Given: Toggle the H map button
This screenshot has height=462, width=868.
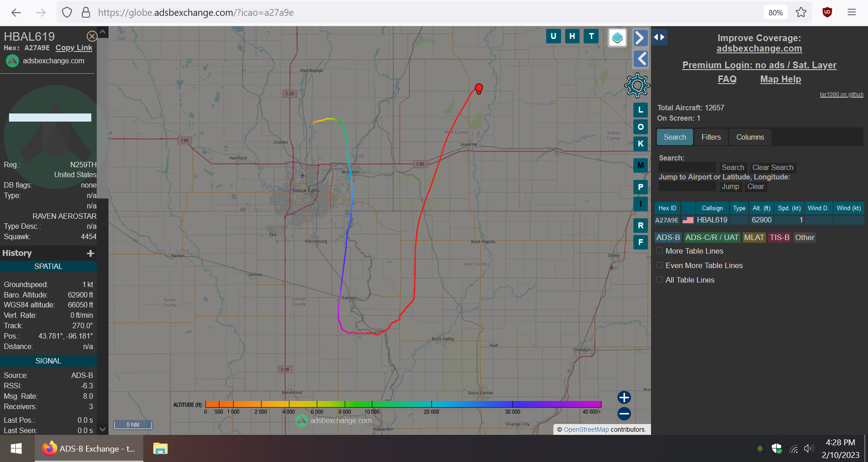Looking at the screenshot, I should [x=572, y=36].
